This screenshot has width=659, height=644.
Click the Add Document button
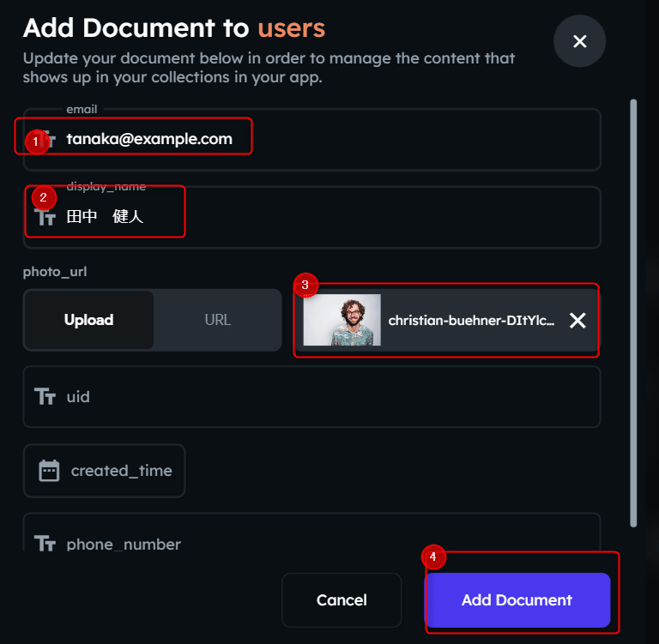tap(517, 600)
